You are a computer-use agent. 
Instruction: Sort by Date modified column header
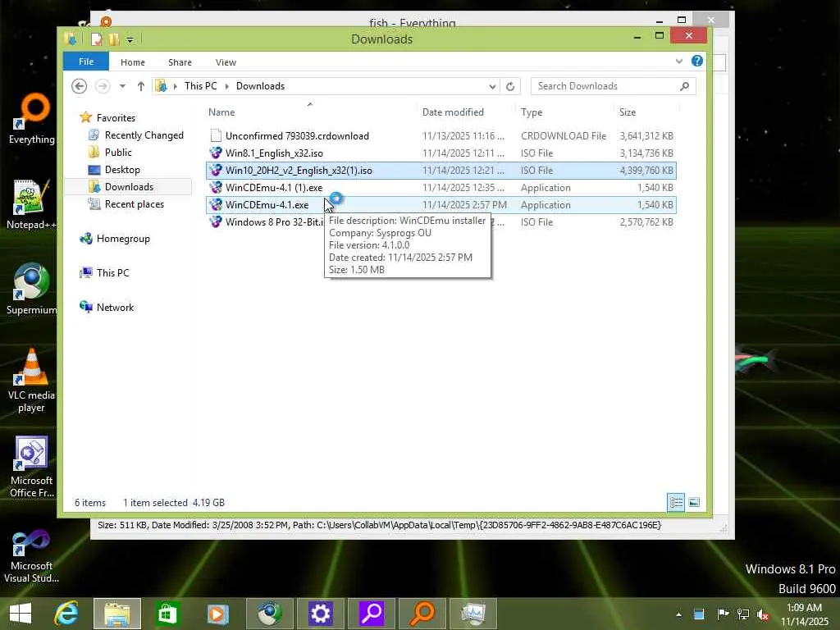[467, 112]
